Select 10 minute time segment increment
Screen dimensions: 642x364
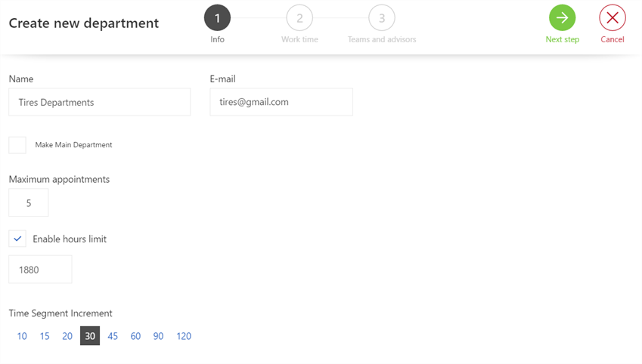coord(22,336)
